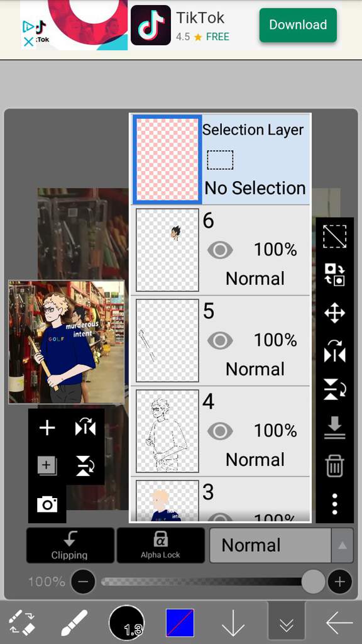
Task: Add a new layer with plus icon
Action: pos(47,428)
